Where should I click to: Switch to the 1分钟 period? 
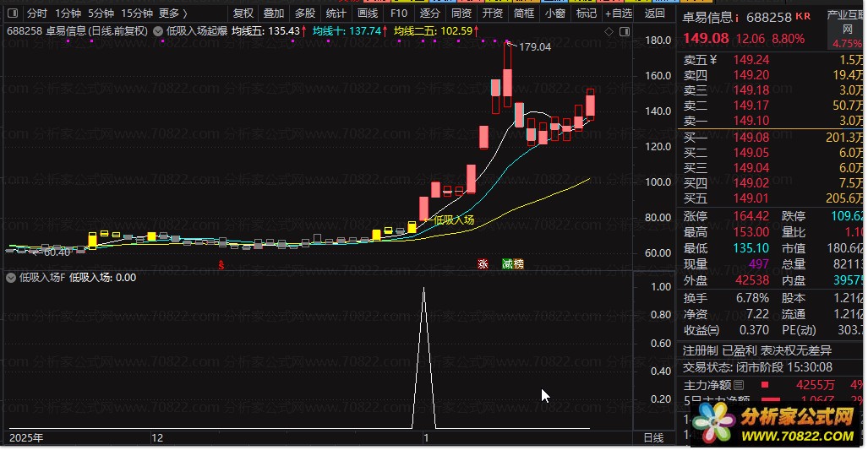pyautogui.click(x=68, y=14)
